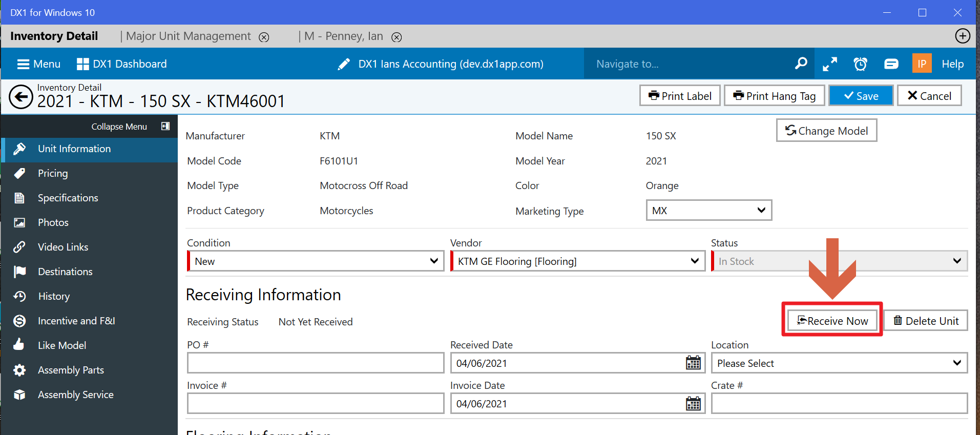Click the Help link

tap(952, 64)
